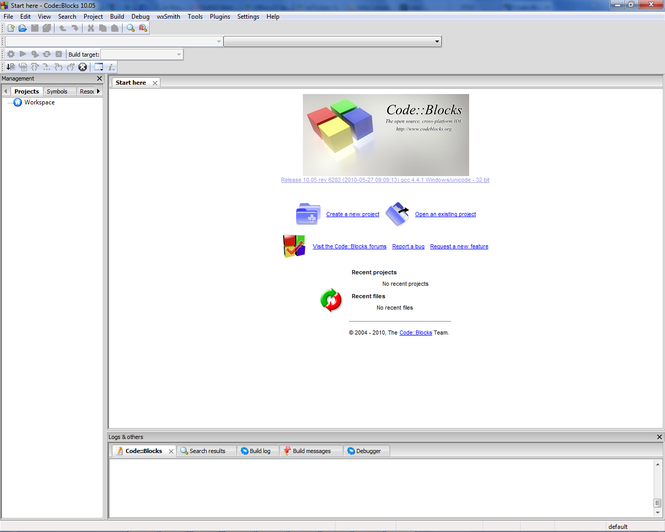Click the Stop debugger icon
Image resolution: width=665 pixels, height=532 pixels.
pyautogui.click(x=83, y=67)
